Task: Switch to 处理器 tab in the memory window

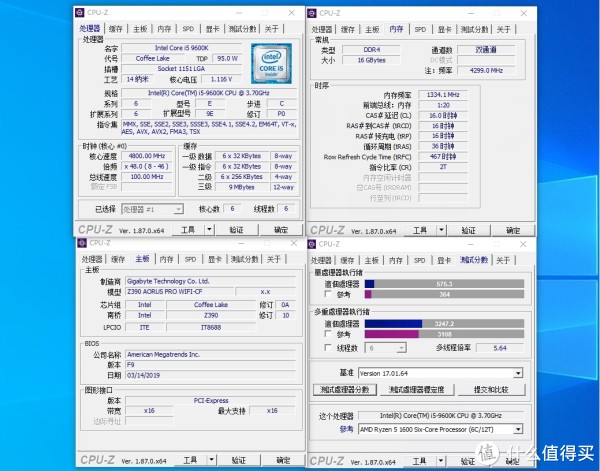Action: [322, 29]
